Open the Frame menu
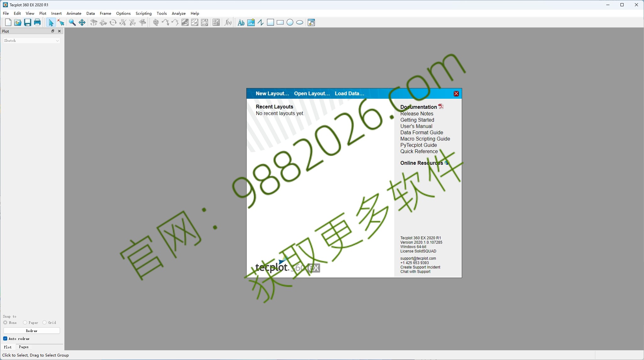The height and width of the screenshot is (360, 644). click(x=105, y=13)
